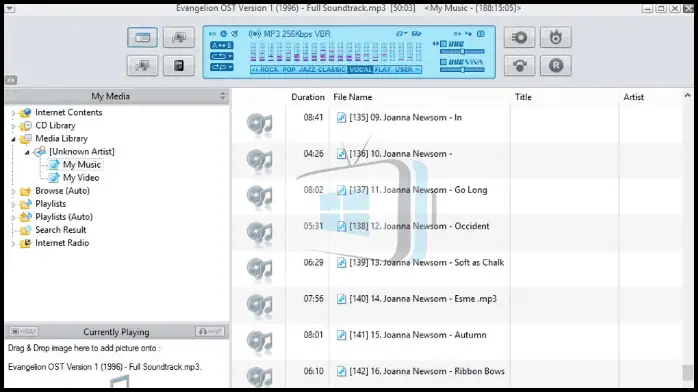Adjust the BBE level slider

[462, 52]
